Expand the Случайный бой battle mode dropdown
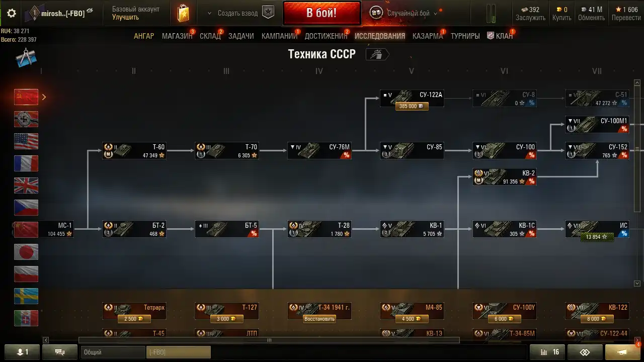This screenshot has height=362, width=644. click(436, 14)
